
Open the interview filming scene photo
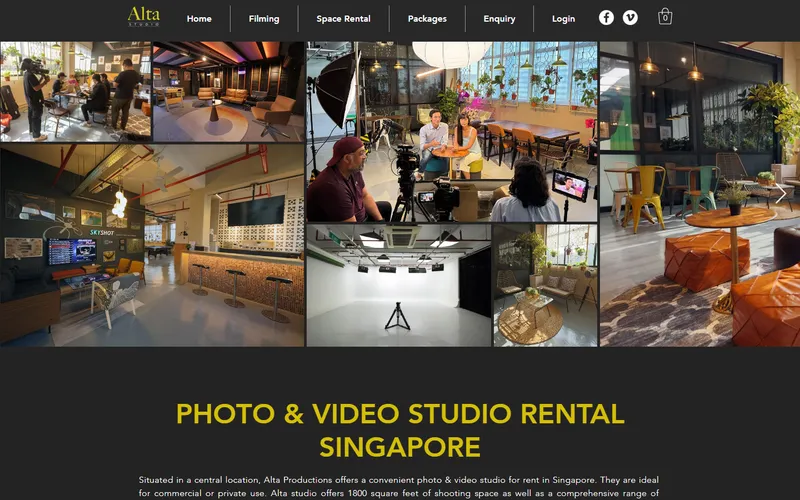point(452,132)
